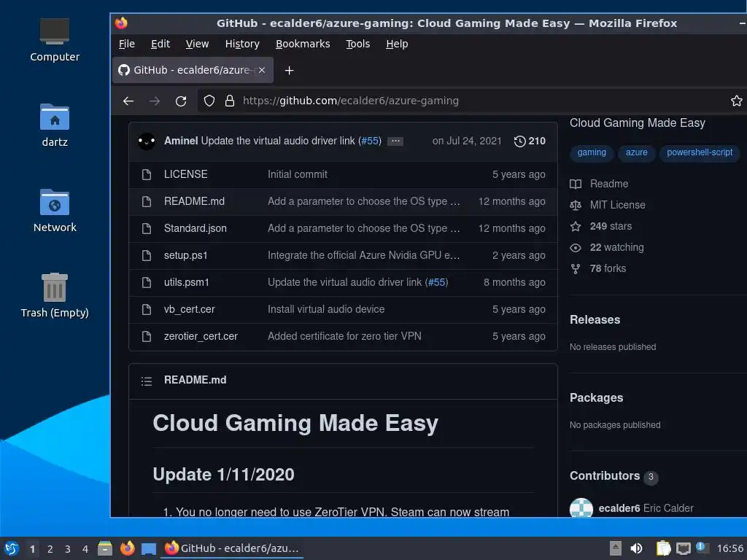Open the Edit menu
Viewport: 747px width, 560px height.
160,44
